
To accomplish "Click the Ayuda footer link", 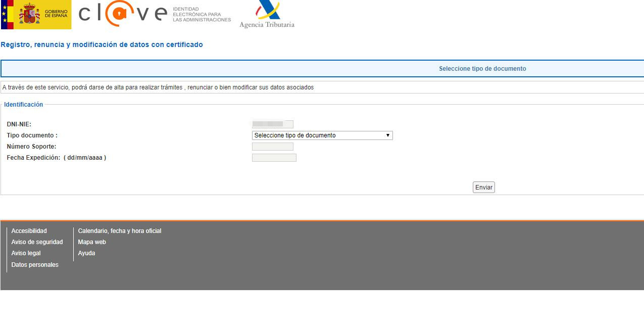I will 86,253.
